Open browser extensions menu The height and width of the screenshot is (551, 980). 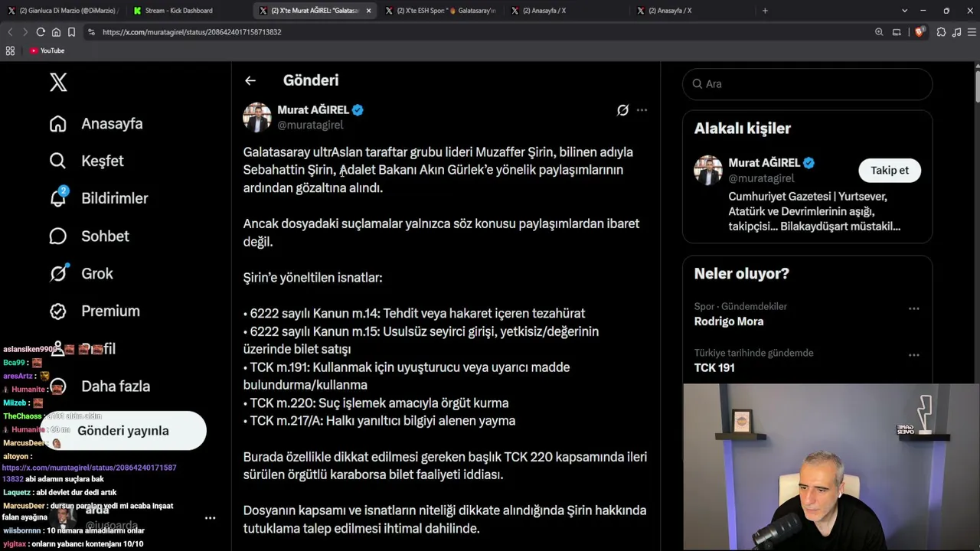point(941,32)
